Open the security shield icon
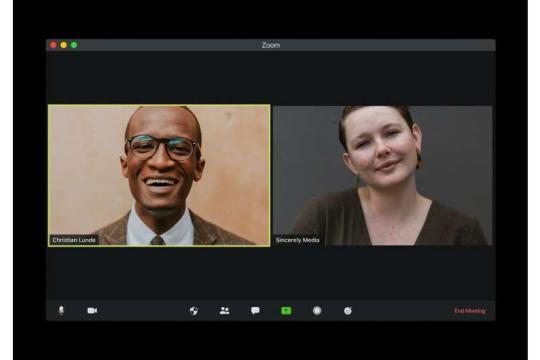The width and height of the screenshot is (540, 360). pyautogui.click(x=194, y=311)
